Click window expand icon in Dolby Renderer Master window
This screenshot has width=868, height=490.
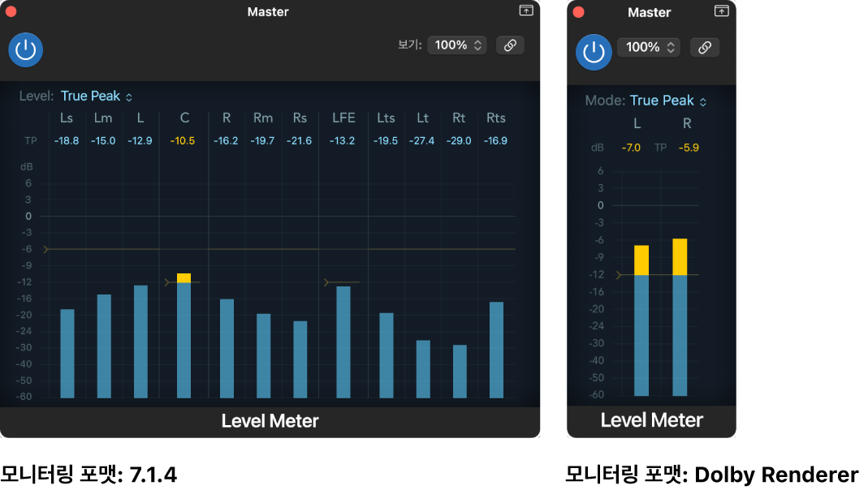[x=721, y=11]
